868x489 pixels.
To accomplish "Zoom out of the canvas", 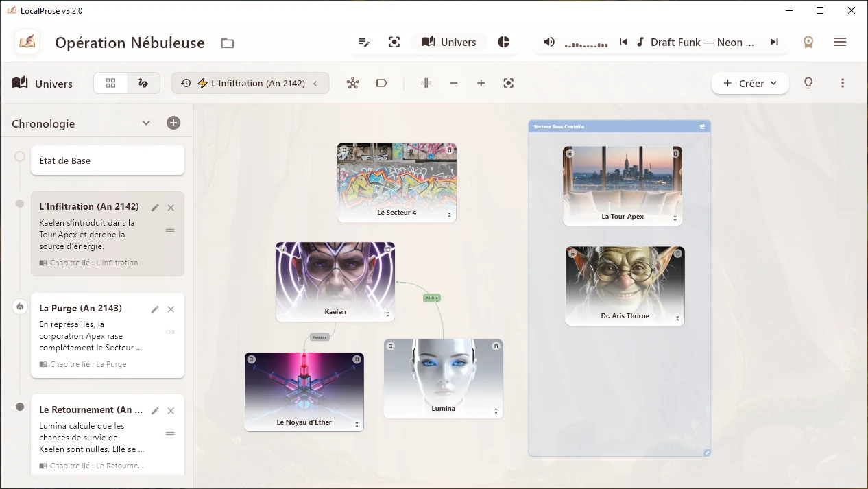I will coord(453,83).
